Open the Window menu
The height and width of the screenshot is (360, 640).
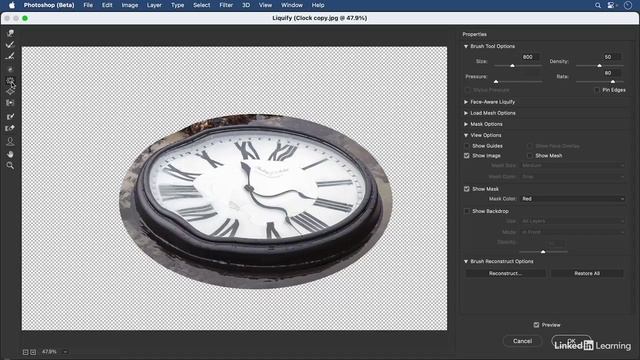pos(292,5)
